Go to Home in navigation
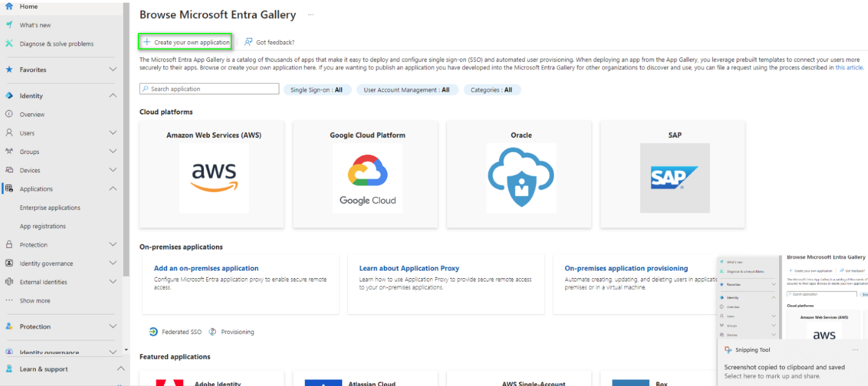This screenshot has height=386, width=868. [60, 7]
